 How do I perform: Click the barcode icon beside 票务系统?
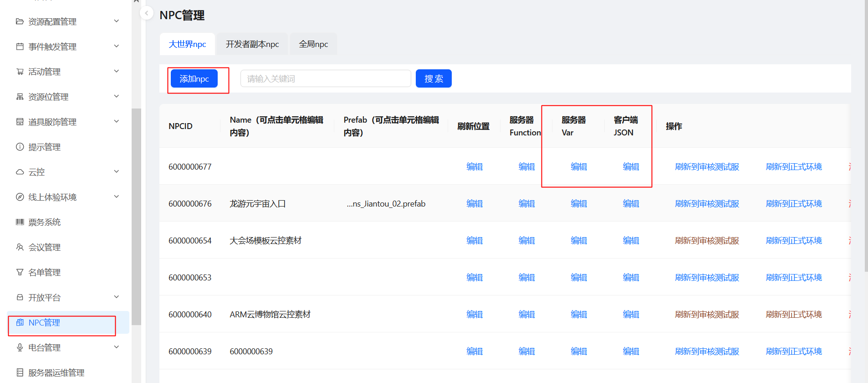(20, 222)
